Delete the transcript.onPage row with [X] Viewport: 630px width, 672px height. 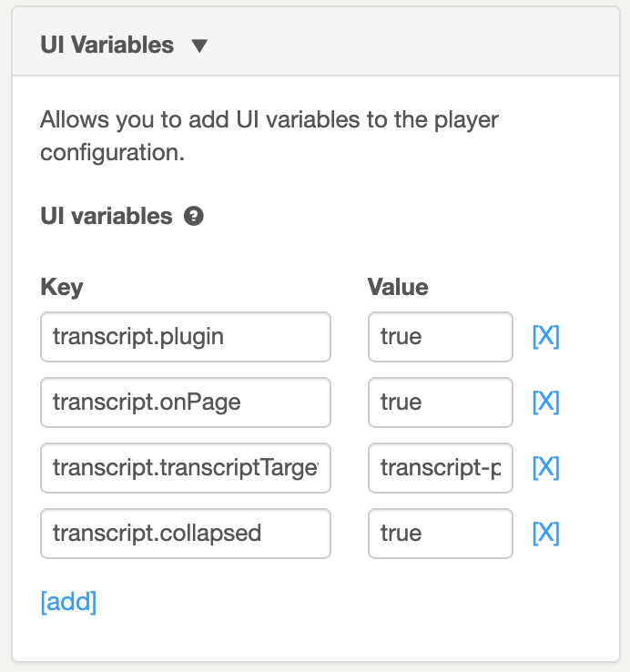545,402
